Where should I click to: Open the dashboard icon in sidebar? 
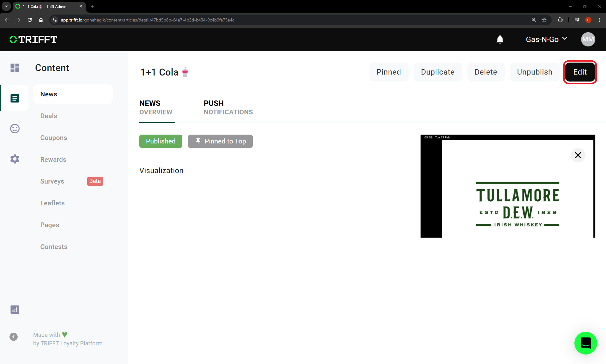pos(15,68)
